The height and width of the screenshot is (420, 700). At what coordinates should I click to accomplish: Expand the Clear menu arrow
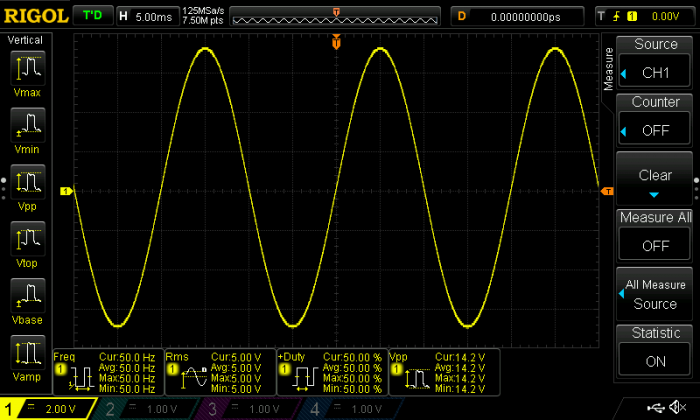tap(655, 194)
